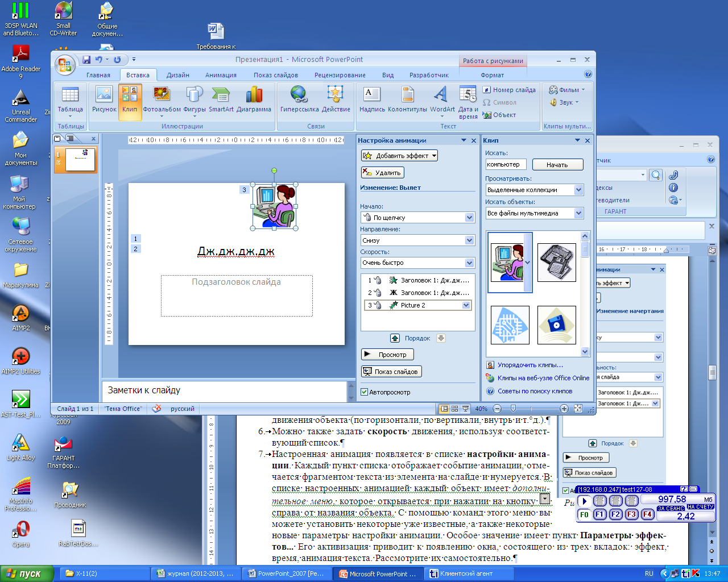The height and width of the screenshot is (582, 728).
Task: Toggle the Автопросмотр checkbox
Action: click(x=365, y=392)
